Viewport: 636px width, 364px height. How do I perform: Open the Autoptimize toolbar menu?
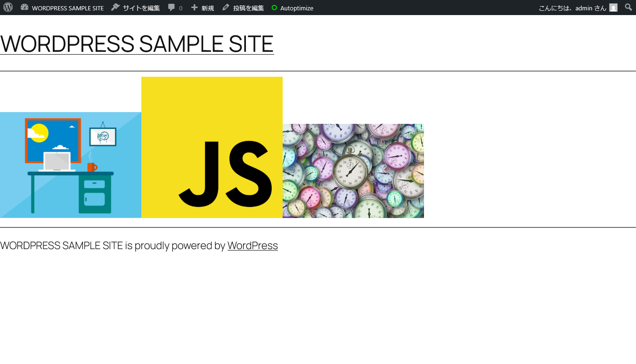[x=297, y=8]
